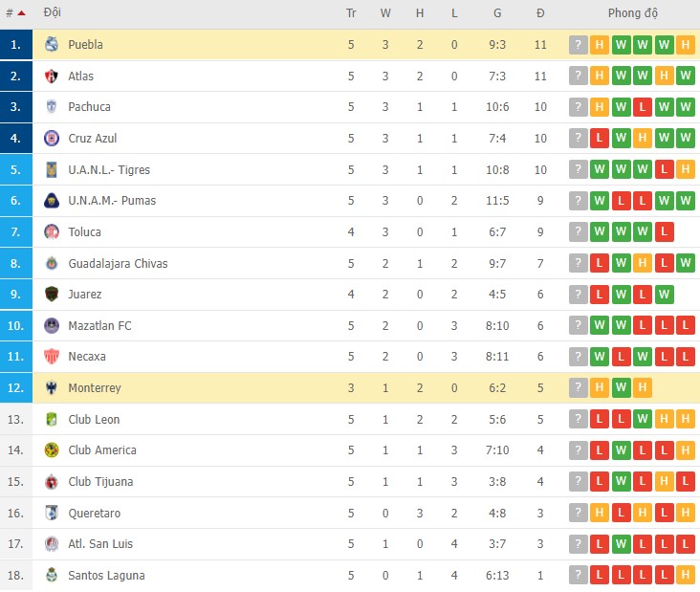Open the Pachuca team link
700x592 pixels.
pos(89,107)
